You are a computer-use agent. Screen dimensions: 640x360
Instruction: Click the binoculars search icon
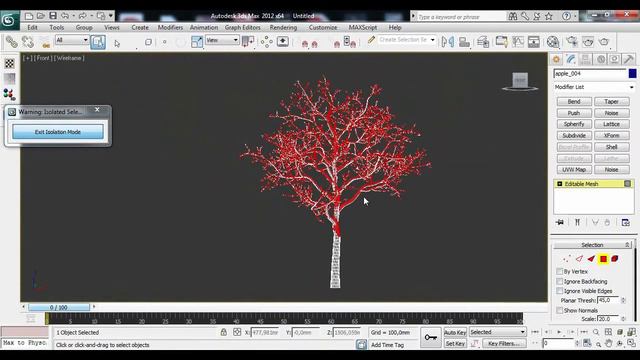click(512, 16)
